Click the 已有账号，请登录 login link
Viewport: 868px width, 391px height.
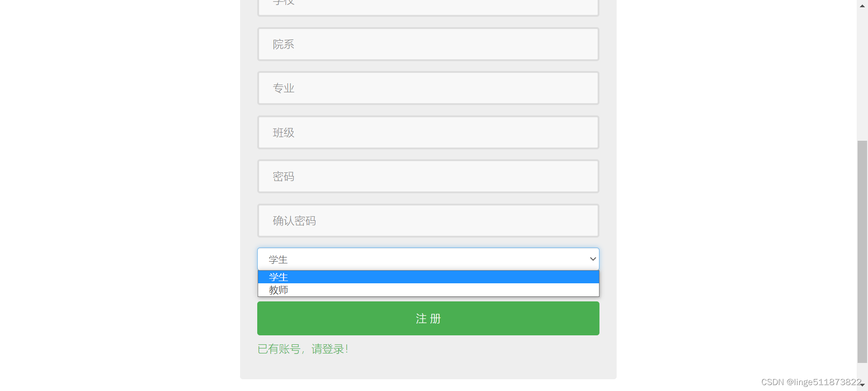pyautogui.click(x=303, y=348)
